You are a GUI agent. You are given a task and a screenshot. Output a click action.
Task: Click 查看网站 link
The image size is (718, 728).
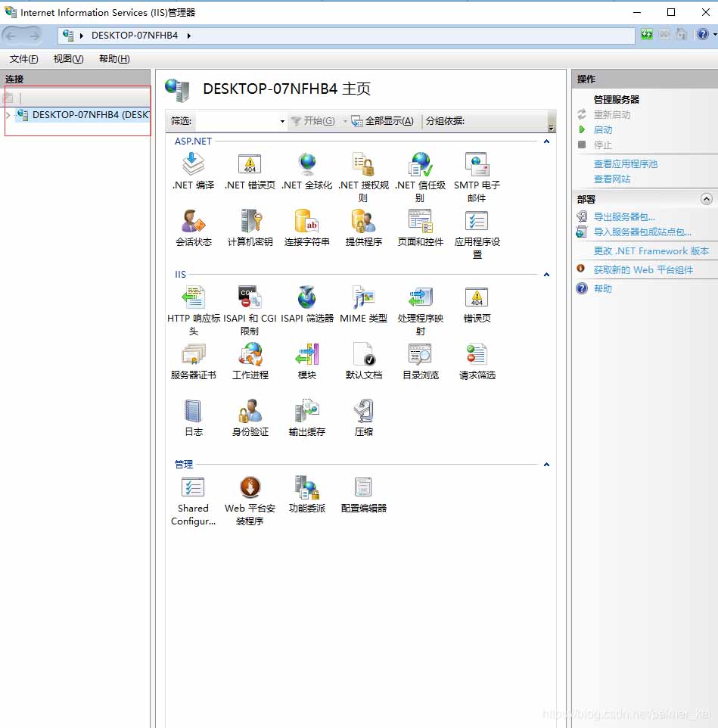pyautogui.click(x=612, y=179)
